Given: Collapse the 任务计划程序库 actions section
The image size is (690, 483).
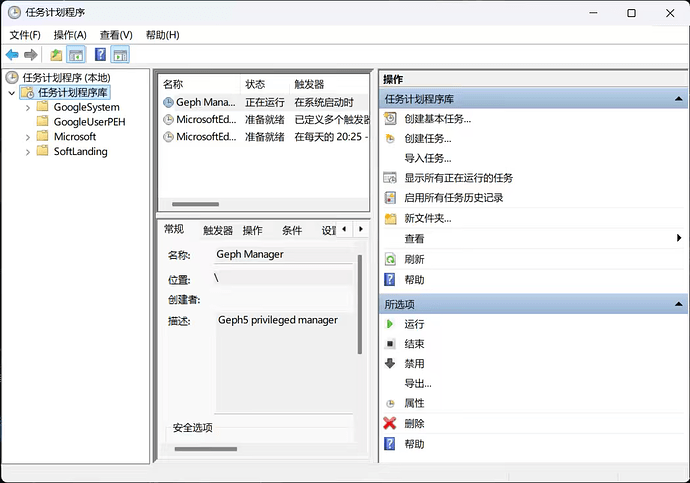Looking at the screenshot, I should 679,99.
